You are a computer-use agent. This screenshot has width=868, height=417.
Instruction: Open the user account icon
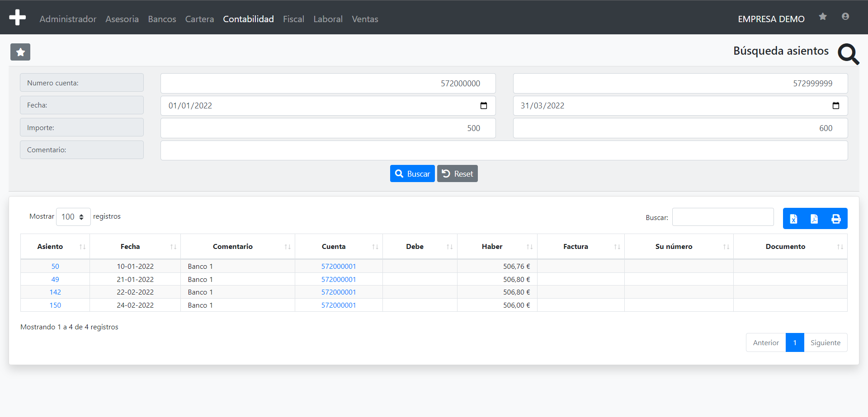point(845,17)
